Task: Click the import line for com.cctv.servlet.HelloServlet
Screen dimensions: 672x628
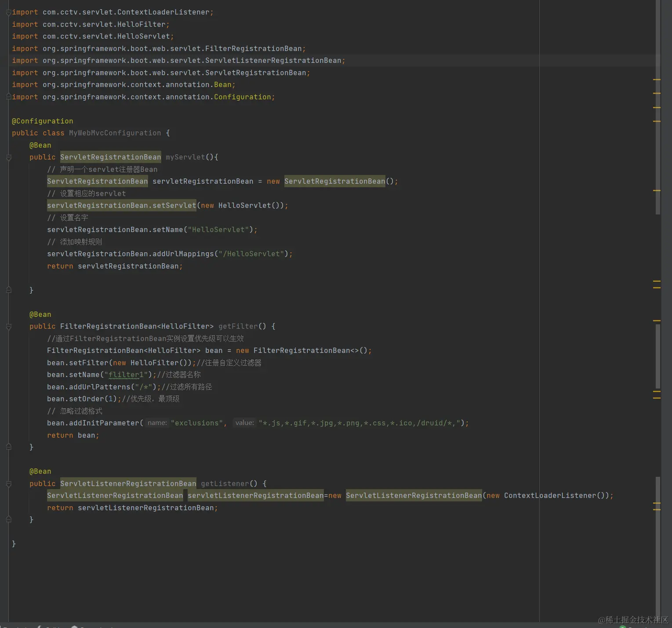Action: (93, 36)
